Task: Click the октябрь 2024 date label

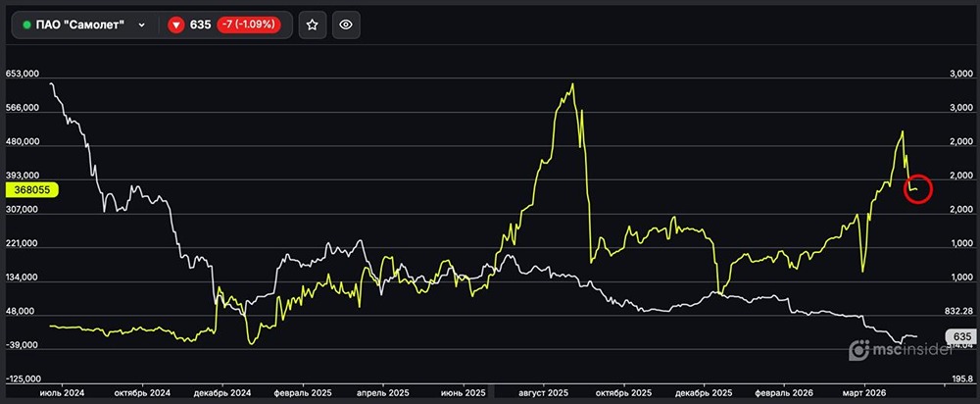Action: click(143, 391)
